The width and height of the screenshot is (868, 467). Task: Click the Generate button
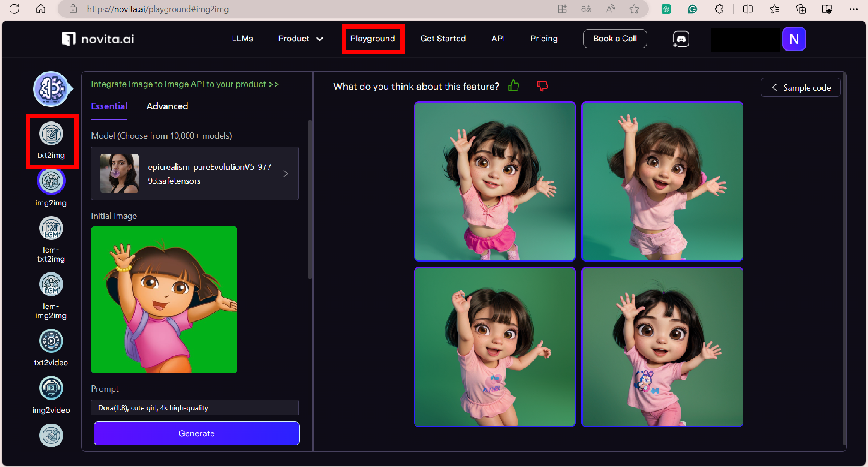(196, 433)
